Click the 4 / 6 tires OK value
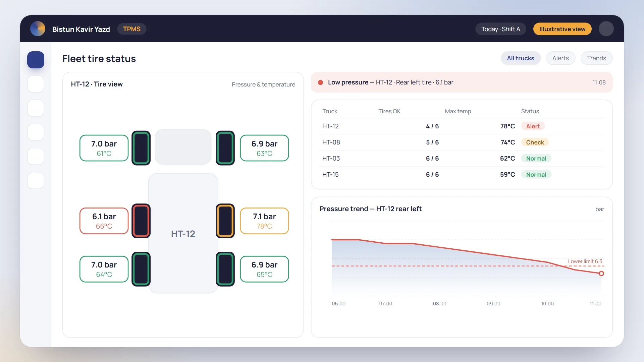Viewport: 644px width, 362px height. (x=432, y=126)
